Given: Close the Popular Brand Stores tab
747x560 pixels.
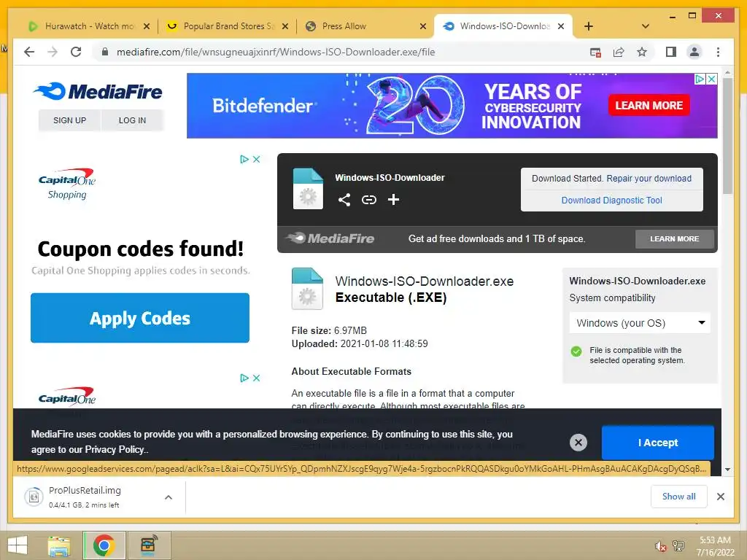Looking at the screenshot, I should [x=285, y=26].
